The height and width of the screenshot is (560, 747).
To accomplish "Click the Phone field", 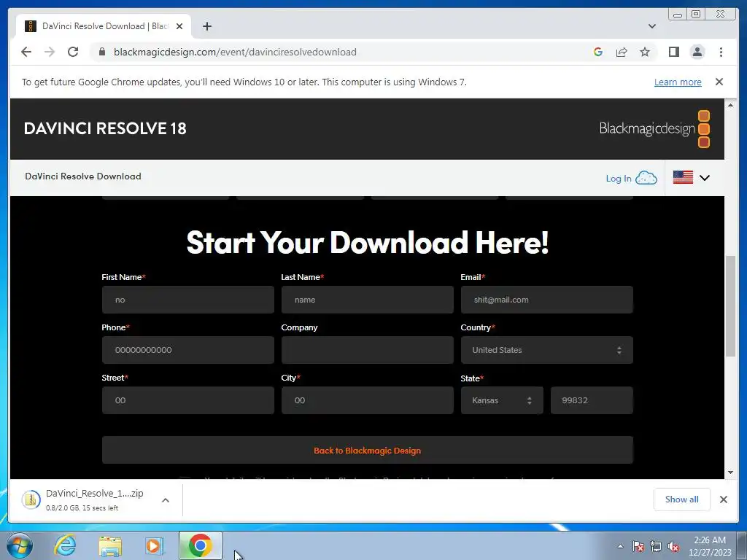I will click(187, 350).
